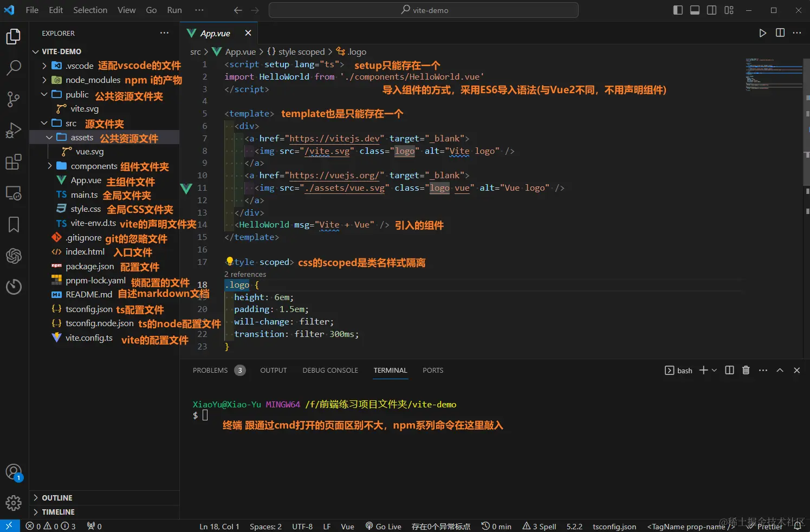Toggle Secondary Side Bar layout button

click(x=712, y=10)
